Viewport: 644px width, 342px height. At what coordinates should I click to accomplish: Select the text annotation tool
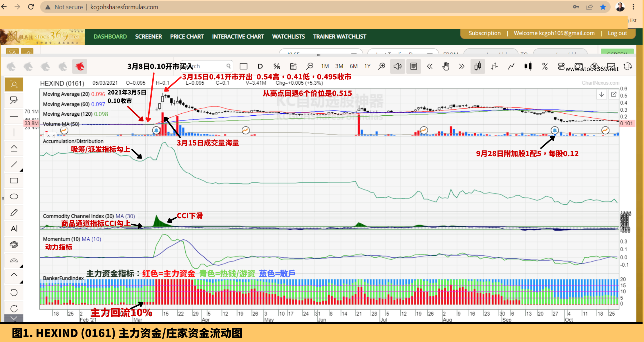[x=14, y=228]
